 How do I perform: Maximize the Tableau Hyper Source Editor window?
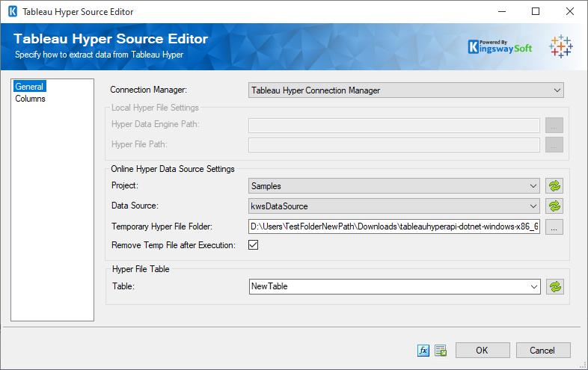(x=536, y=12)
